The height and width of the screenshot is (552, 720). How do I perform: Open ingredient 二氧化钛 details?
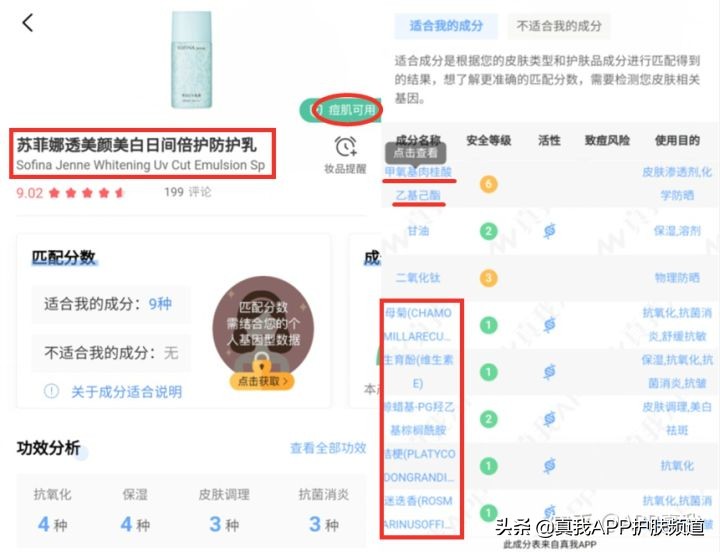pos(418,278)
